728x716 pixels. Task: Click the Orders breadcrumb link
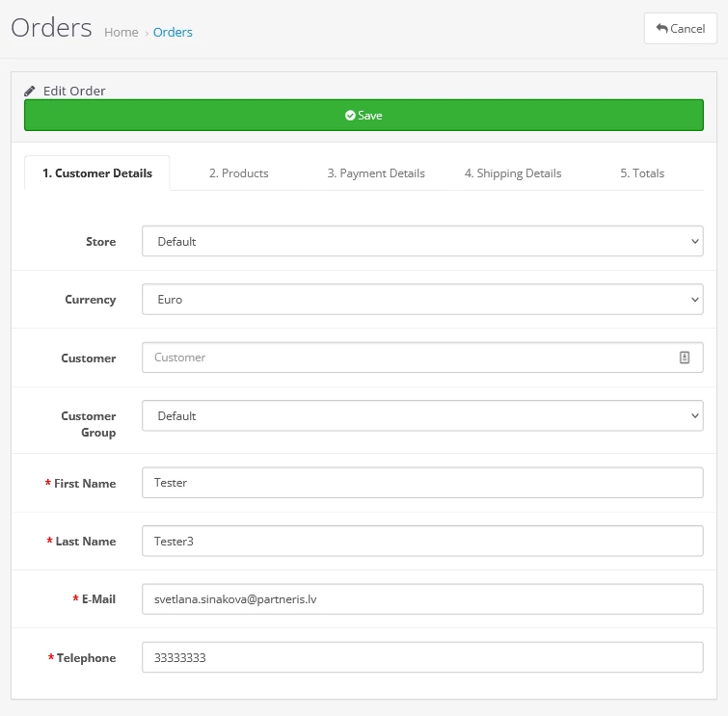(173, 33)
